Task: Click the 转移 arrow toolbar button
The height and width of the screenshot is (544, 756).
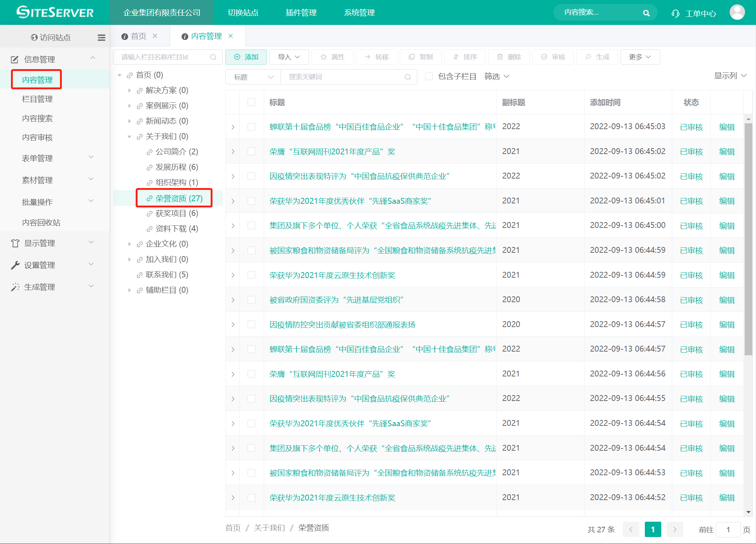Action: 377,57
